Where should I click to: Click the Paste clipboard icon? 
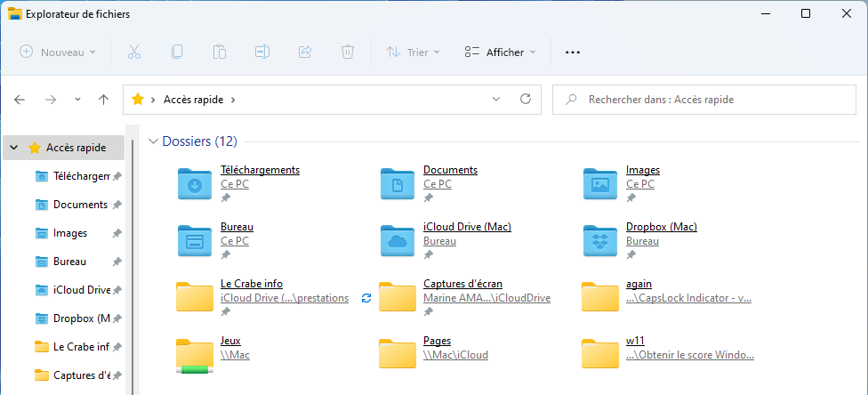[x=219, y=52]
